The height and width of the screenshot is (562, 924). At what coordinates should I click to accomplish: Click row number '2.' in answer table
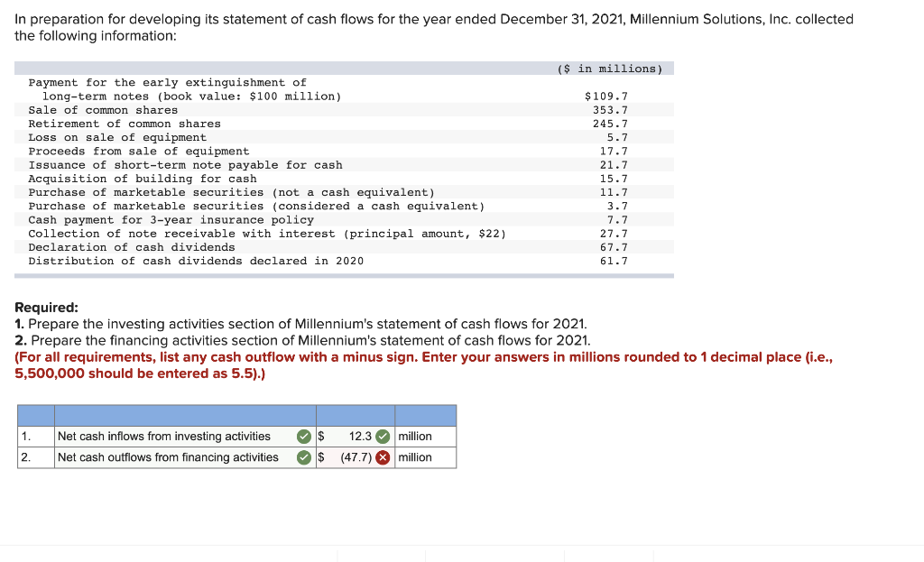pos(26,457)
